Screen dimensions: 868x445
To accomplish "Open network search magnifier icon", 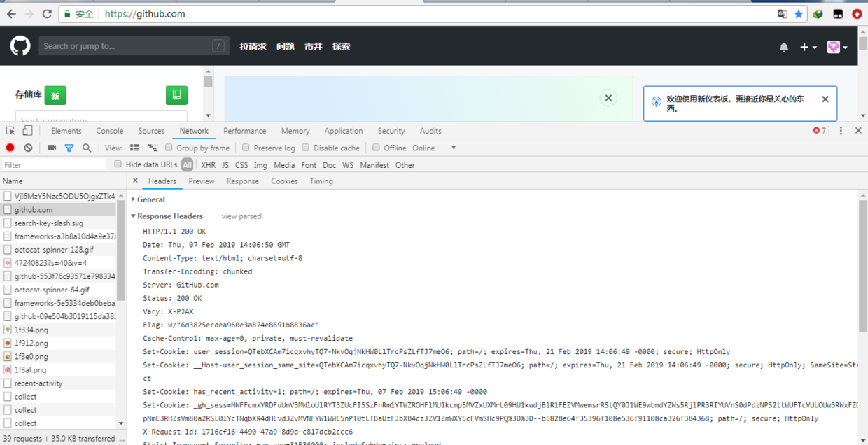I will [x=87, y=148].
